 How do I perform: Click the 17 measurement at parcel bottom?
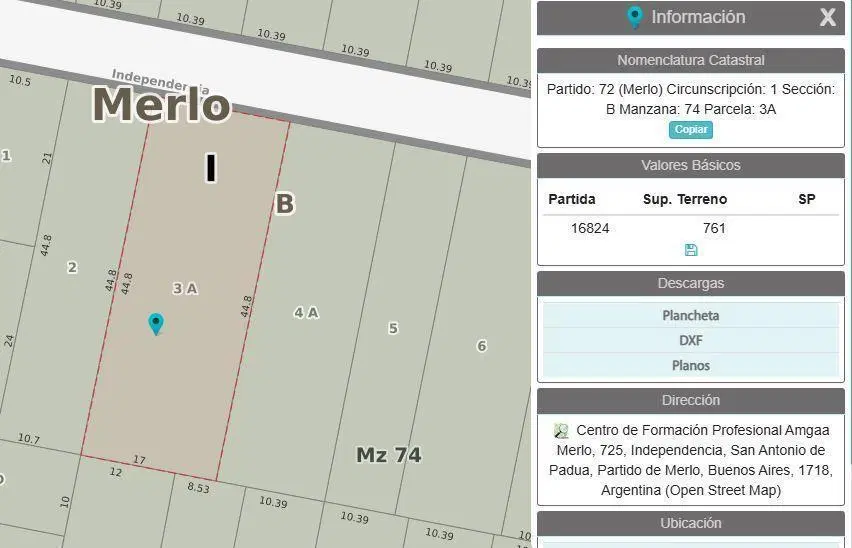139,460
